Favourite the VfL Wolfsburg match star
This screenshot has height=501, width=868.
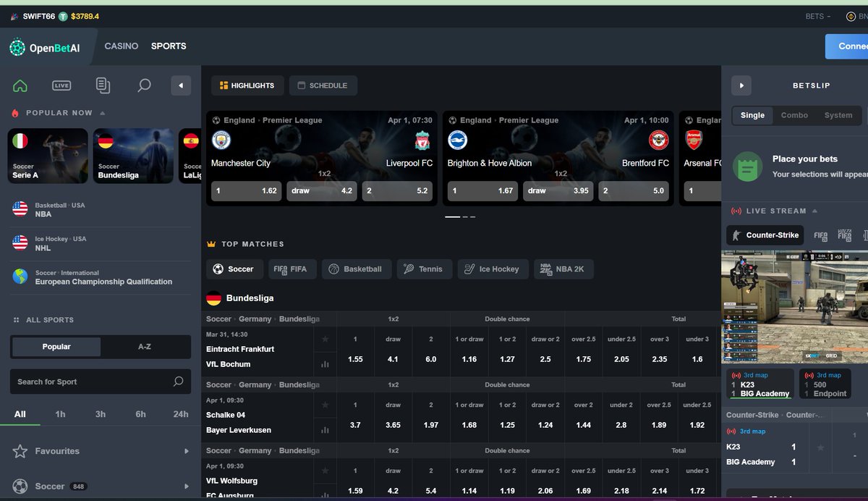(325, 471)
